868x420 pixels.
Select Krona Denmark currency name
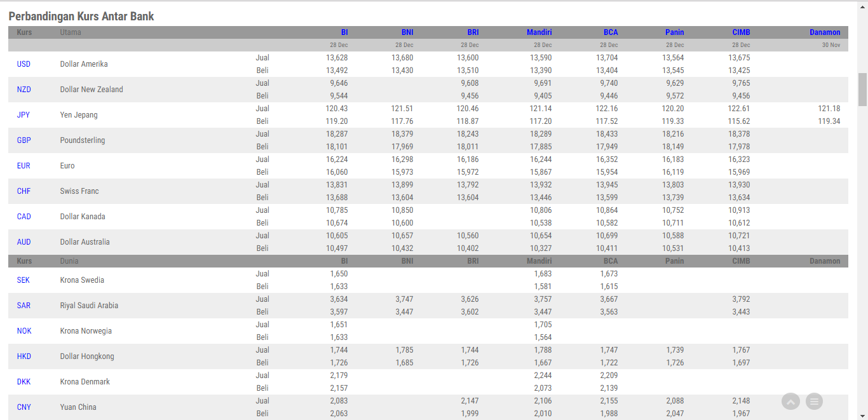pos(85,382)
